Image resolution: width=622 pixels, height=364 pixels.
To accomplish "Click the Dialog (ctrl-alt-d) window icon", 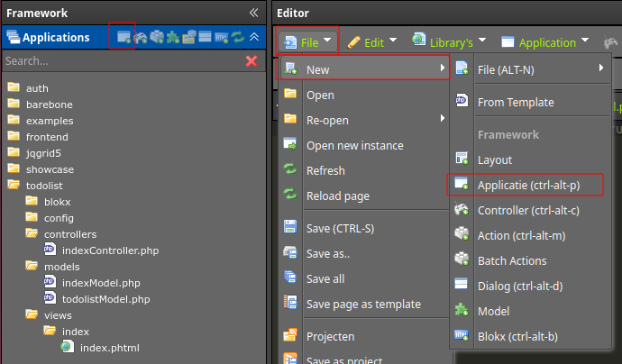I will [461, 284].
